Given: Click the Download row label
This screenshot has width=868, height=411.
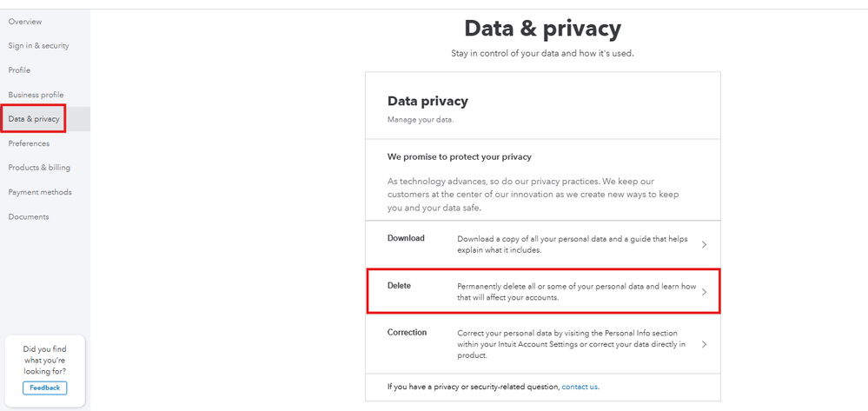Looking at the screenshot, I should click(x=406, y=238).
